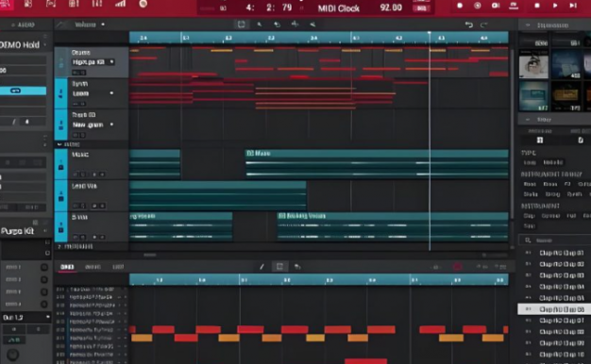Viewport: 591px width, 364px height.
Task: Collapse the audio tracks section header
Action: [59, 144]
